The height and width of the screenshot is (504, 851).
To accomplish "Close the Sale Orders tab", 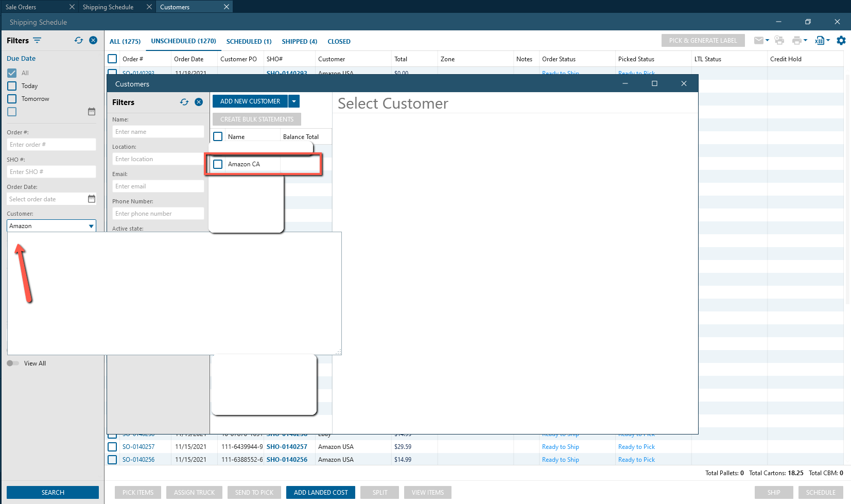I will [72, 7].
